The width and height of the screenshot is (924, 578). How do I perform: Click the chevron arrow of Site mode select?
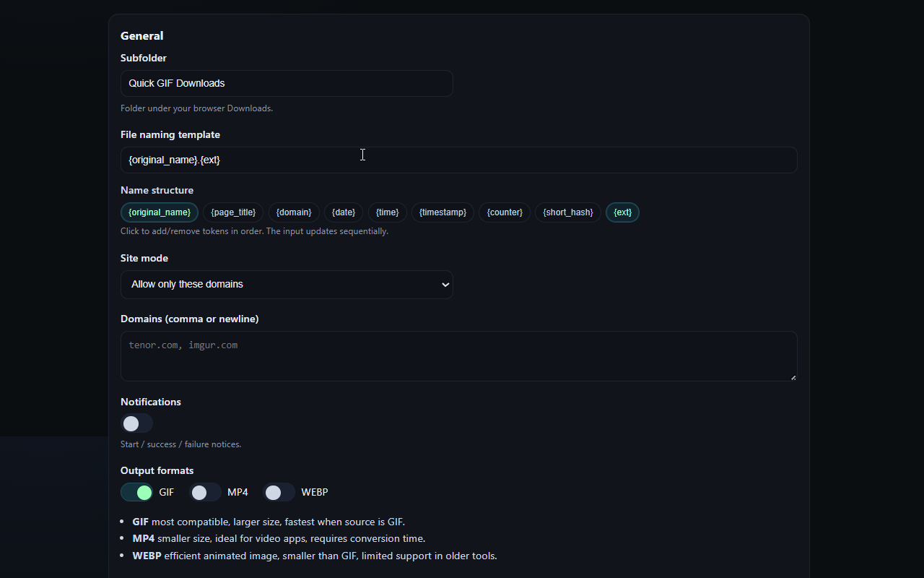[x=445, y=285]
